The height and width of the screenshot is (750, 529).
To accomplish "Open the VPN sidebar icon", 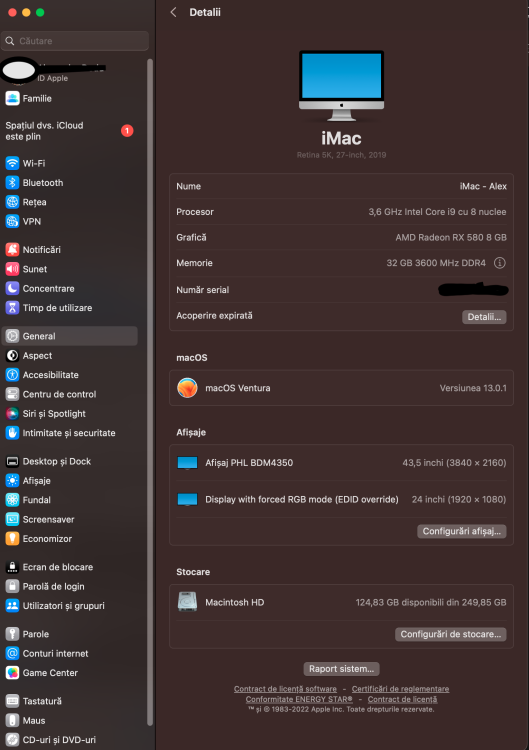I will 12,221.
